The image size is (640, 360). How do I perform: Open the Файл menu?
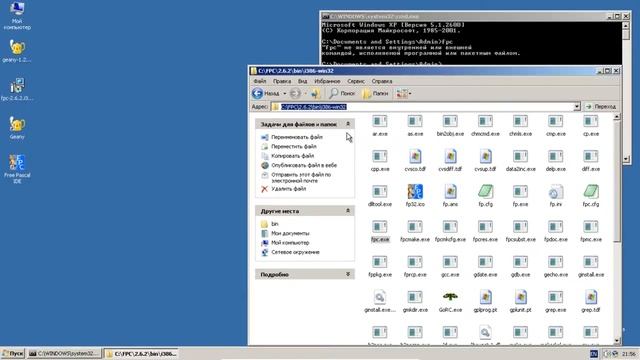[x=260, y=81]
